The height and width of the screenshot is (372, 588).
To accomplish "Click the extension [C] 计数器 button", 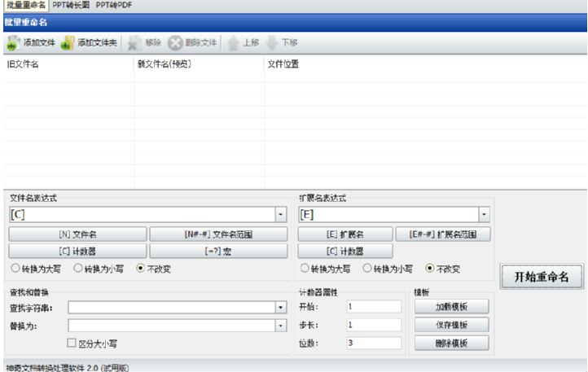I will 345,252.
